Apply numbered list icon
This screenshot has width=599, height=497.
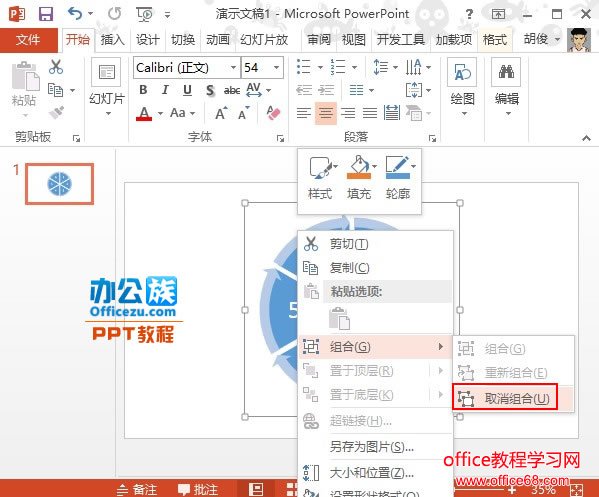338,67
